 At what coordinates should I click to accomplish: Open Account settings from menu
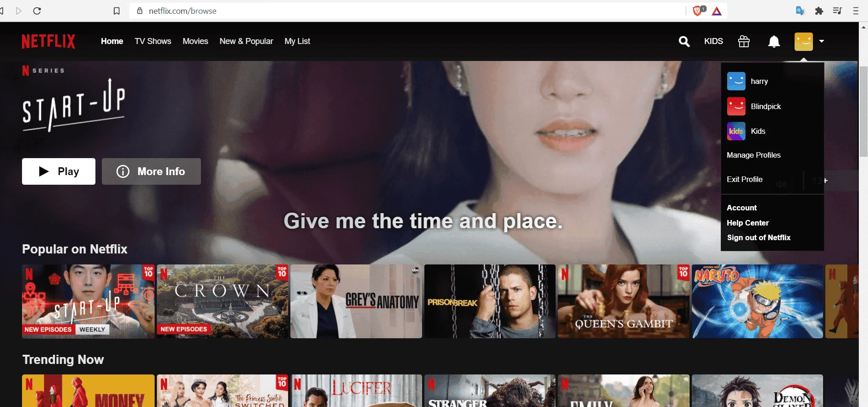[742, 208]
